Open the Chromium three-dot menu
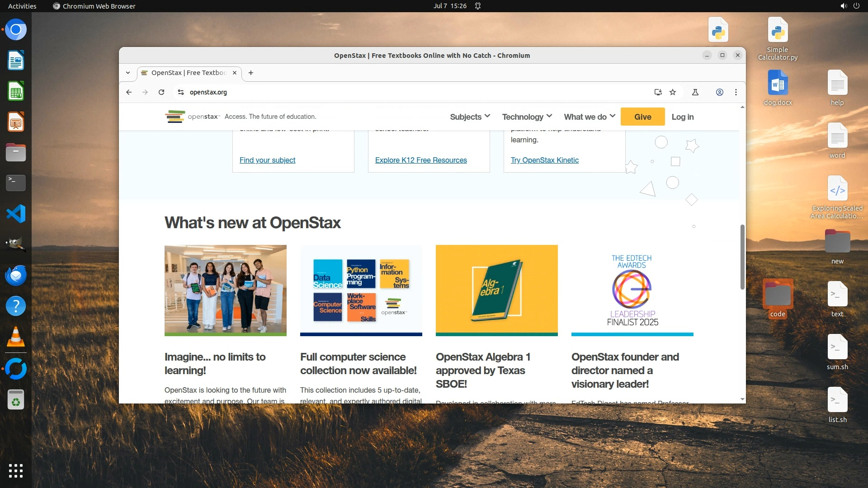 [x=736, y=92]
